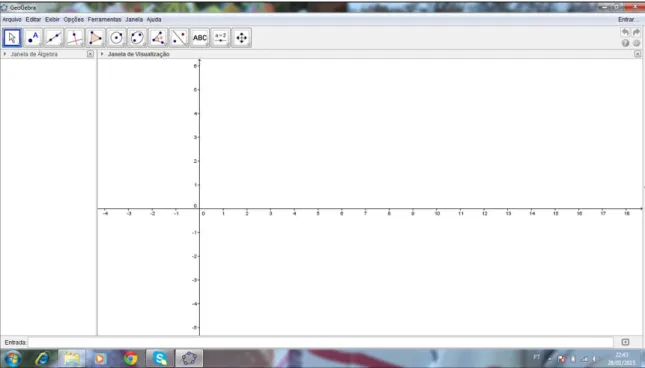Select the Reflect about line tool

pos(179,38)
